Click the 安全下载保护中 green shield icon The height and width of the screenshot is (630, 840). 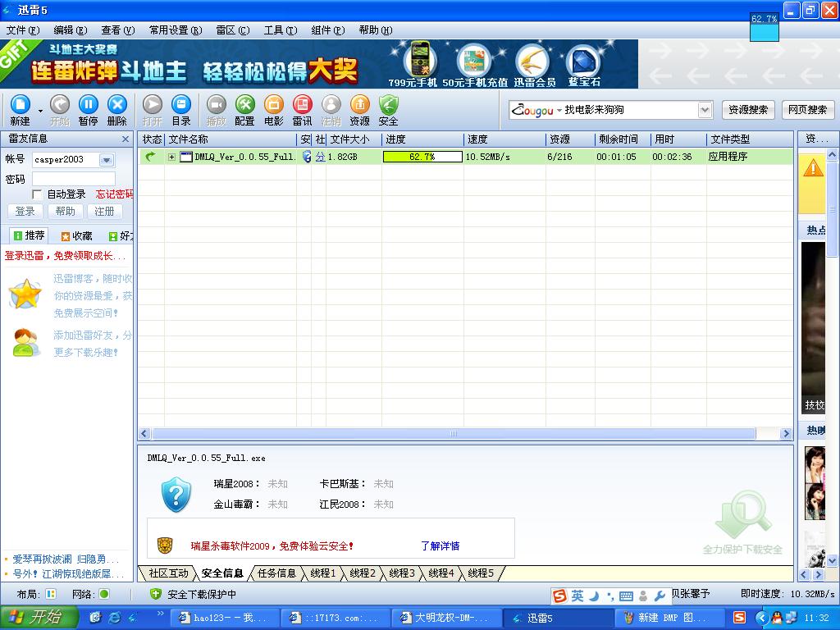pos(155,594)
